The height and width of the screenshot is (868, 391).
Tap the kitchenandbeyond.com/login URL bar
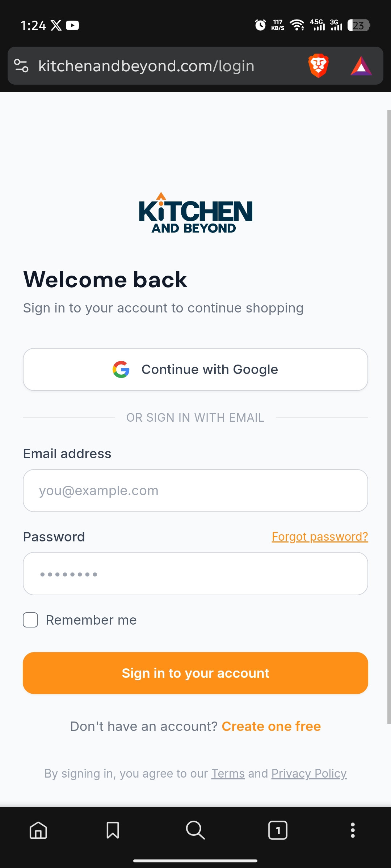pos(146,66)
